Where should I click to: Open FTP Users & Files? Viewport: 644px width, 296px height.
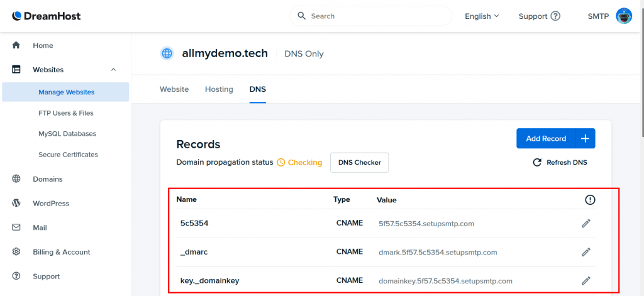click(65, 113)
